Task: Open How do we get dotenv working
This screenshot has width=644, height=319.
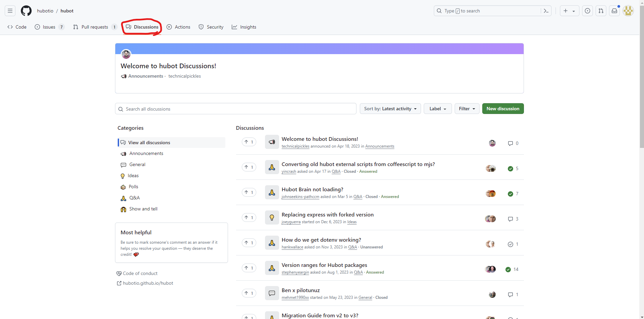Action: pos(321,240)
